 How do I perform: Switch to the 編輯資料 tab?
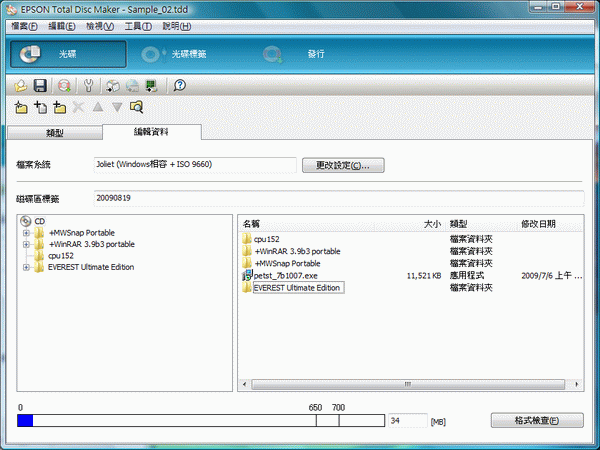pos(152,132)
